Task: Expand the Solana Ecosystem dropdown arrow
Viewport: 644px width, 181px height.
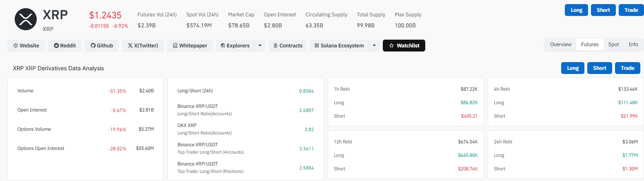Action: click(x=374, y=46)
